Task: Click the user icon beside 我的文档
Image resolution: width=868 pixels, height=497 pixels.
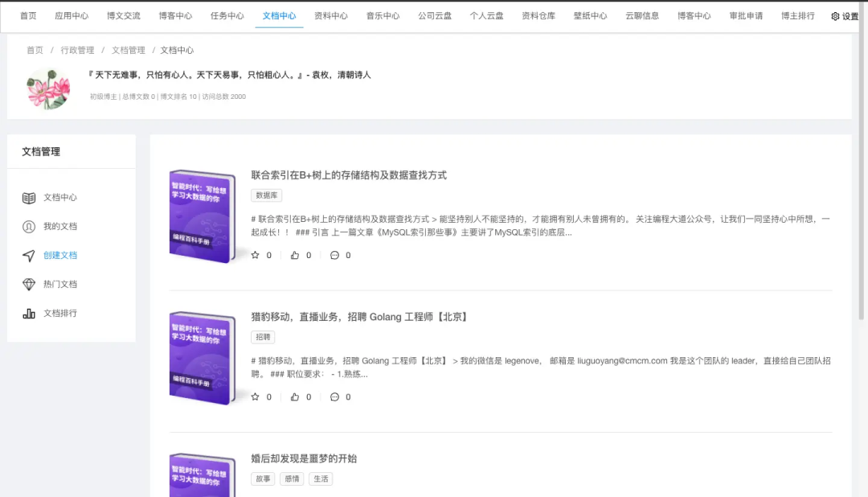Action: (x=29, y=227)
